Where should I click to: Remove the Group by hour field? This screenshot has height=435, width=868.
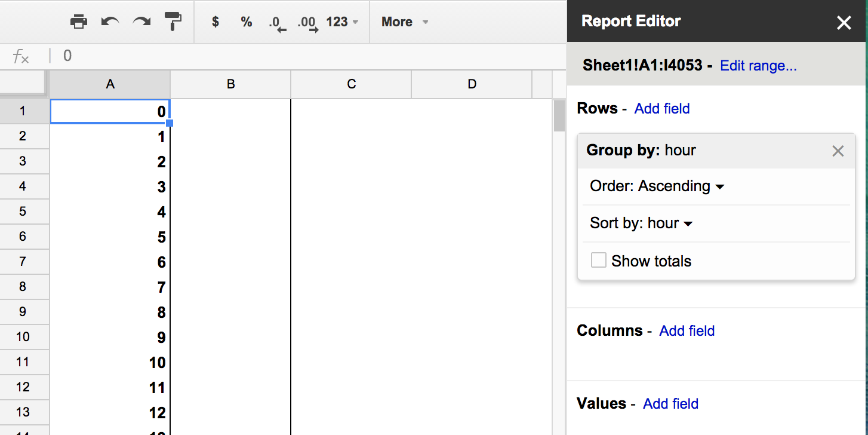[x=838, y=151]
